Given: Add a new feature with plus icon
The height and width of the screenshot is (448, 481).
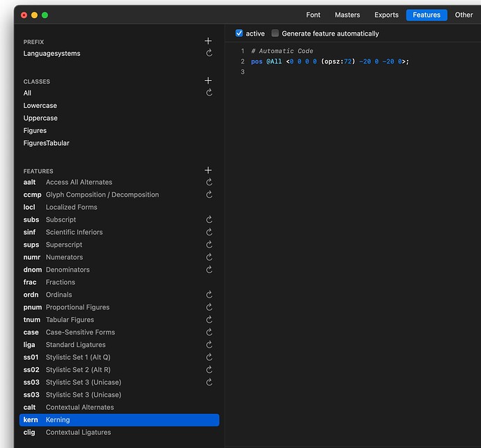Looking at the screenshot, I should coord(208,171).
